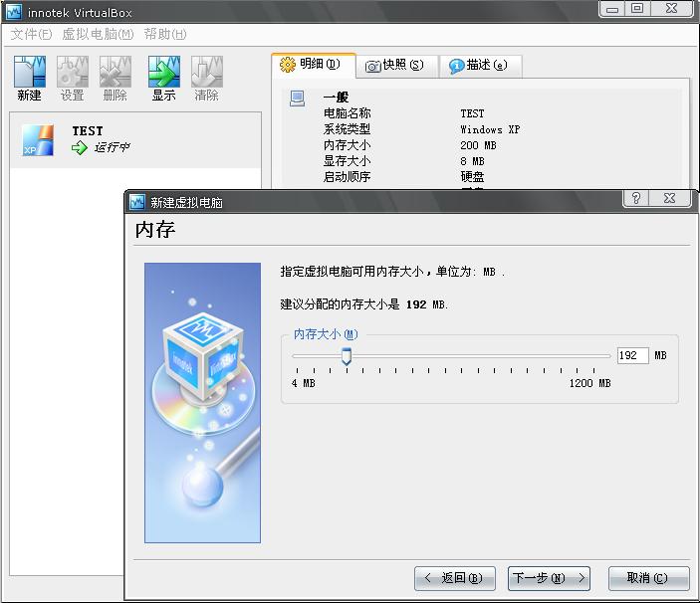Click the recommended 192 MB text line
Viewport: 700px width, 603px height.
(x=364, y=304)
